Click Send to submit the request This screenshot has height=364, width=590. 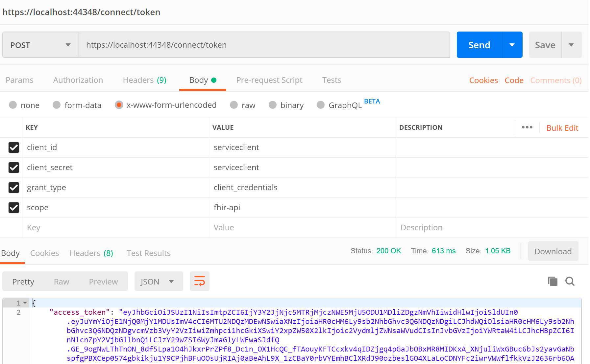coord(479,45)
